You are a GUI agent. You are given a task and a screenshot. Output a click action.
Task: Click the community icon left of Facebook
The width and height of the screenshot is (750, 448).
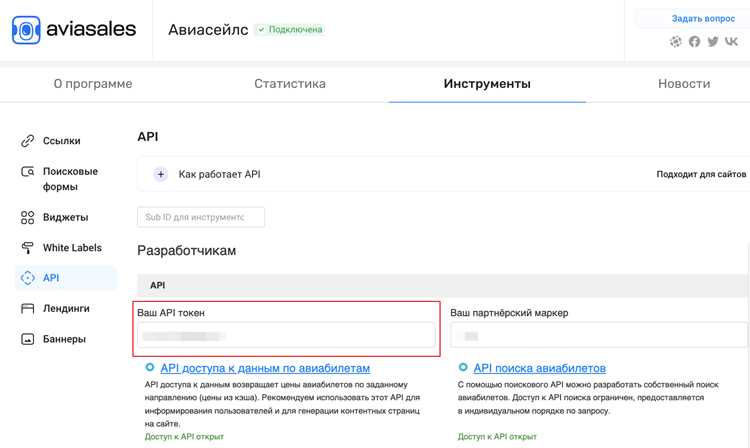point(675,42)
